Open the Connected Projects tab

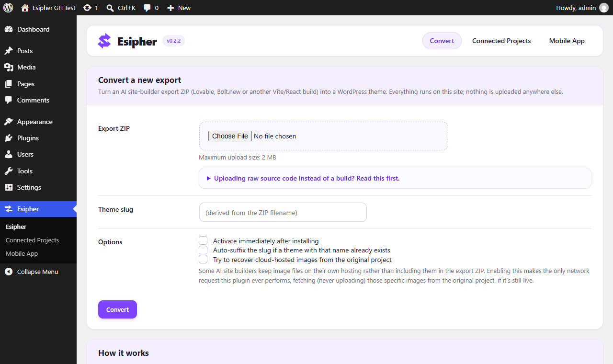point(501,41)
